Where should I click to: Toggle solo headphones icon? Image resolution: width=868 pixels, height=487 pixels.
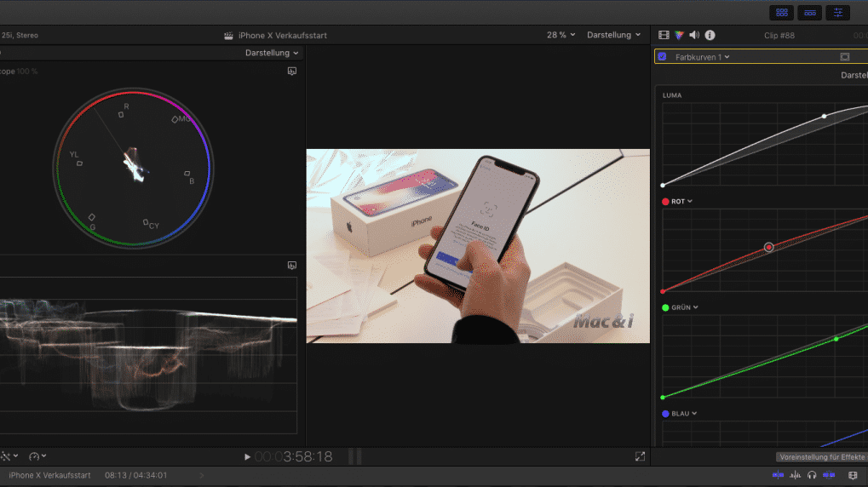[812, 475]
